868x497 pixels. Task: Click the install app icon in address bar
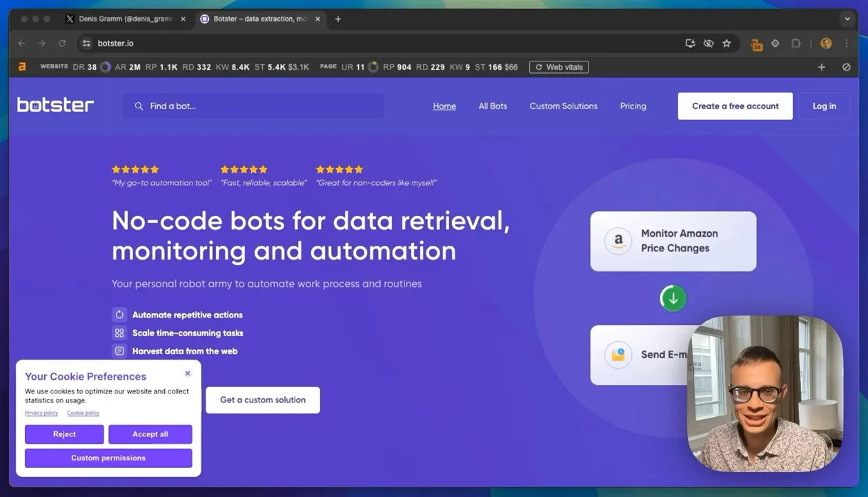tap(690, 43)
